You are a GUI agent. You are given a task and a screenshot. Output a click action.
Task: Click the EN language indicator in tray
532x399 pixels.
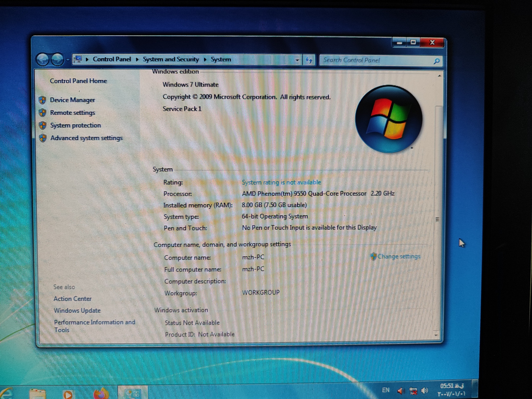pyautogui.click(x=386, y=390)
